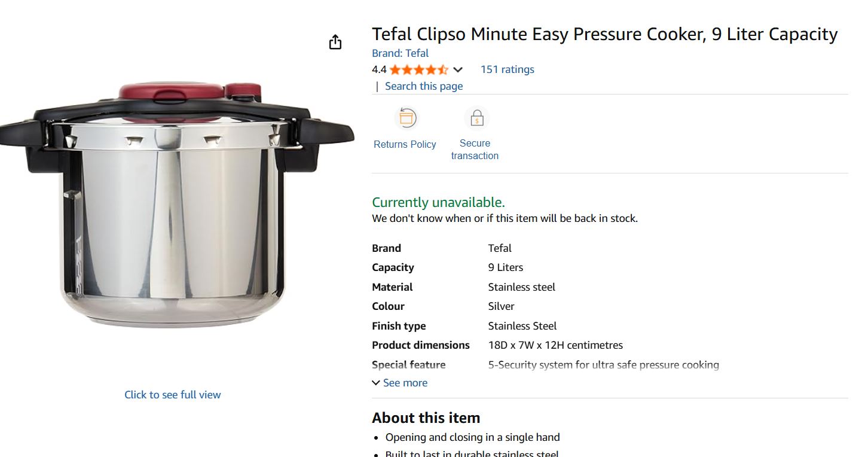Click the Returns Policy circular-arrow icon

[407, 118]
